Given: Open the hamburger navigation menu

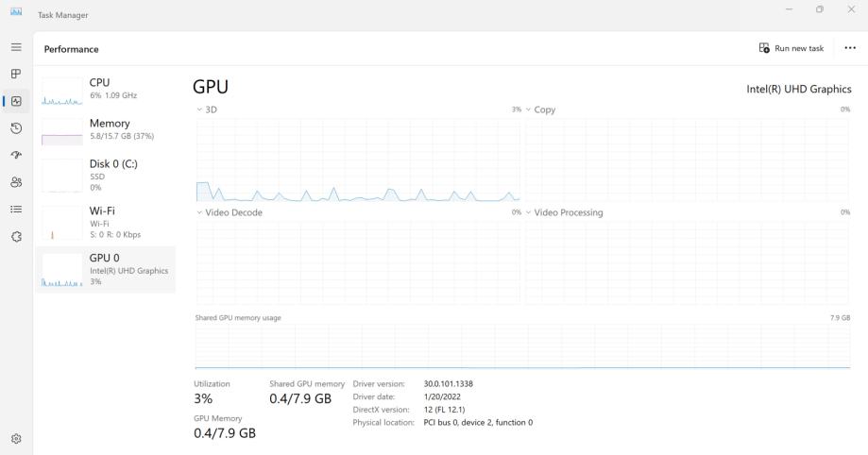Looking at the screenshot, I should [16, 46].
